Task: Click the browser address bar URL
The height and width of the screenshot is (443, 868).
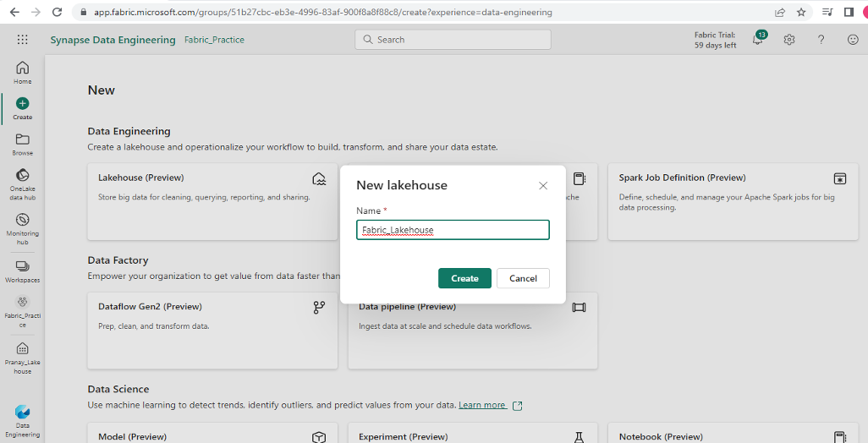Action: pyautogui.click(x=322, y=12)
